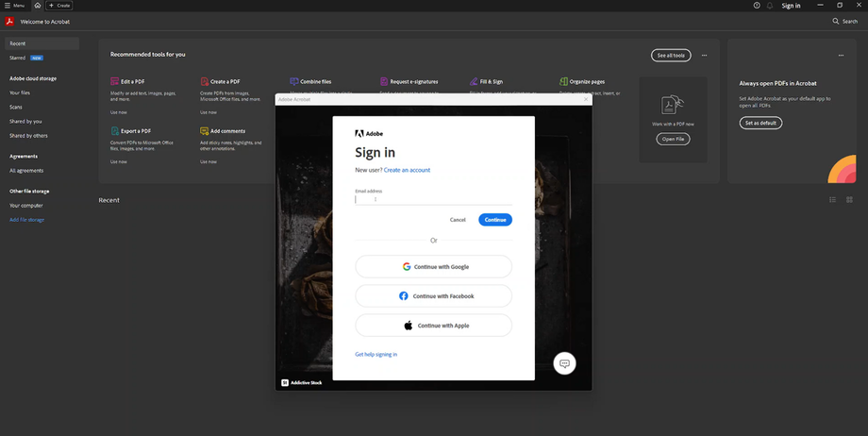Click the Email address input field
The height and width of the screenshot is (436, 868).
pyautogui.click(x=433, y=199)
